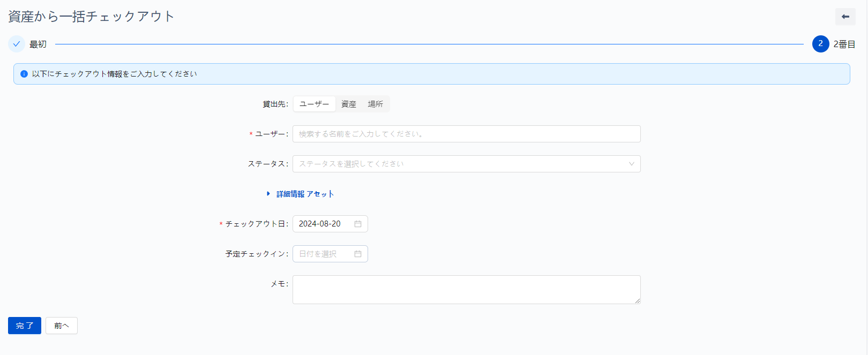Open the ステータス selection dropdown

461,164
